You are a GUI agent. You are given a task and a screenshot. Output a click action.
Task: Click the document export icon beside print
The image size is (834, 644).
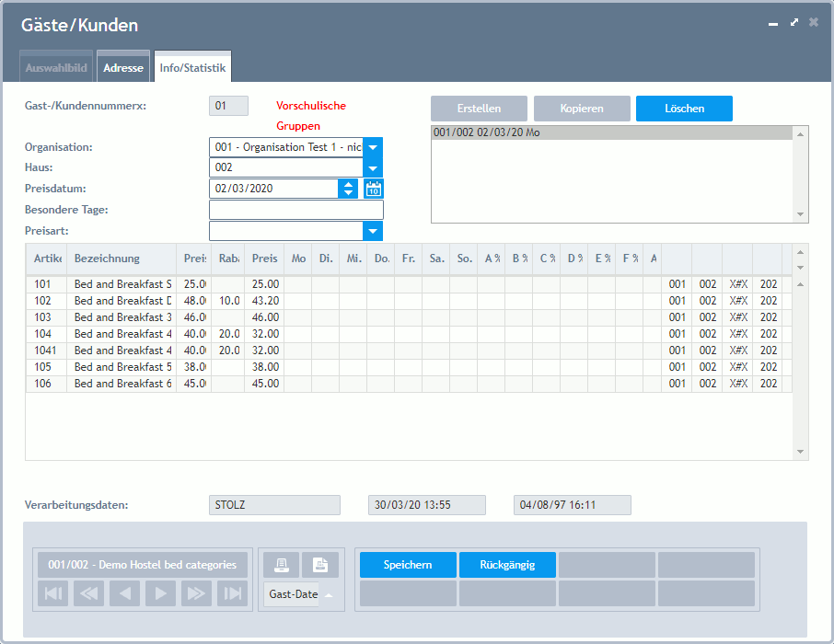[x=320, y=565]
